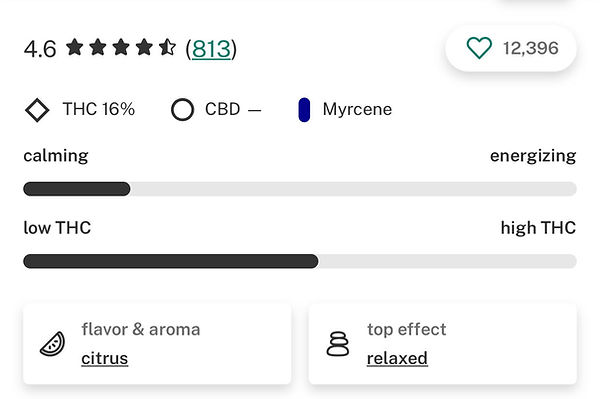This screenshot has height=399, width=600.
Task: Open the relaxed top effect link
Action: coord(397,359)
